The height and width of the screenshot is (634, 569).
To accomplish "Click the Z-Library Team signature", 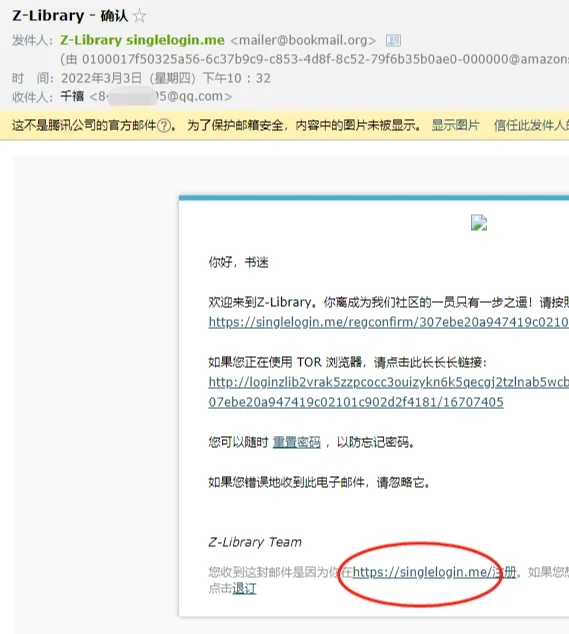I will click(255, 542).
